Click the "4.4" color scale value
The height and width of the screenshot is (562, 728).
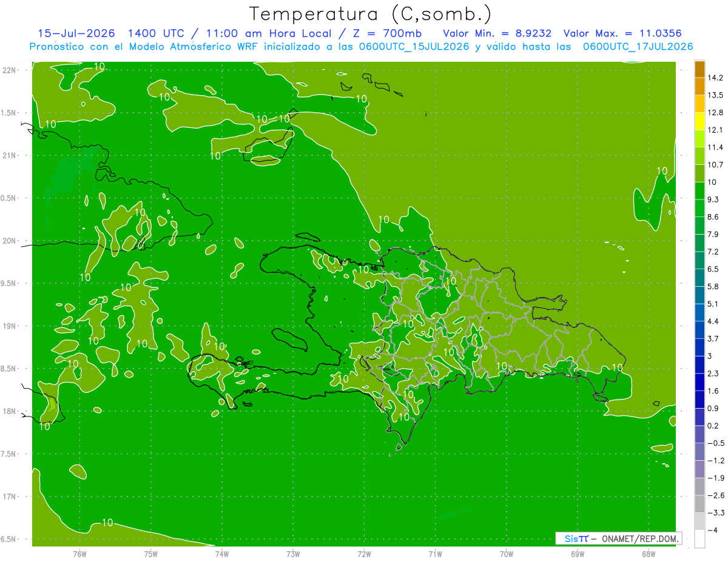tap(713, 321)
